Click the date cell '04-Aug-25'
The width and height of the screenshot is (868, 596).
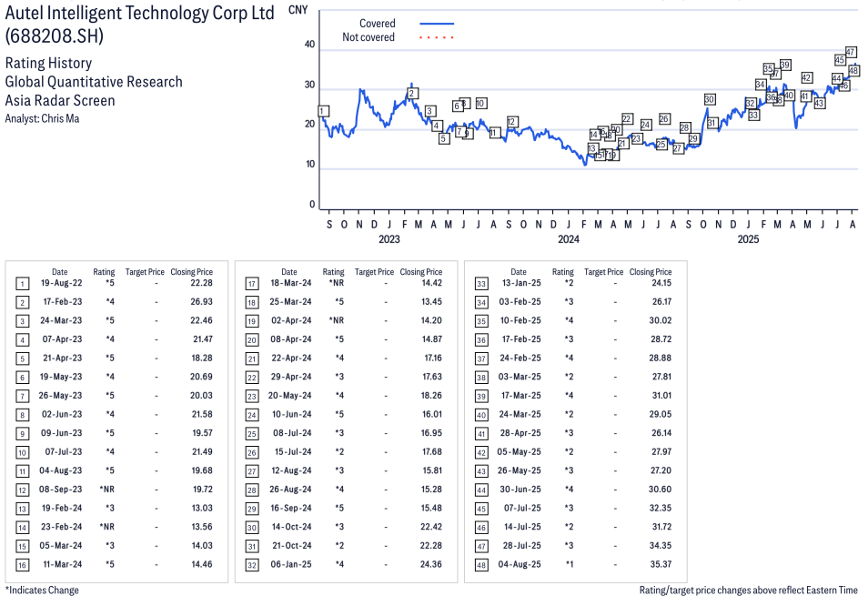520,564
